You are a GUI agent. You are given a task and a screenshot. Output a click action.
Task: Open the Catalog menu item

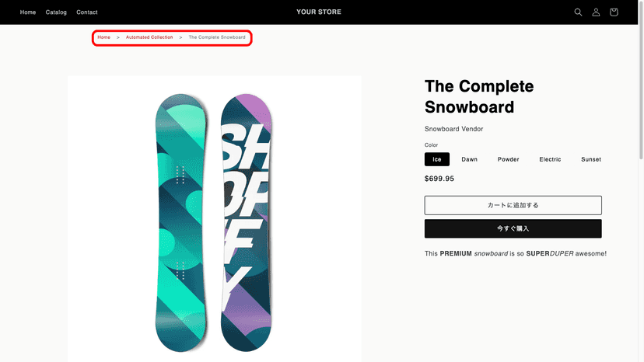(x=56, y=12)
